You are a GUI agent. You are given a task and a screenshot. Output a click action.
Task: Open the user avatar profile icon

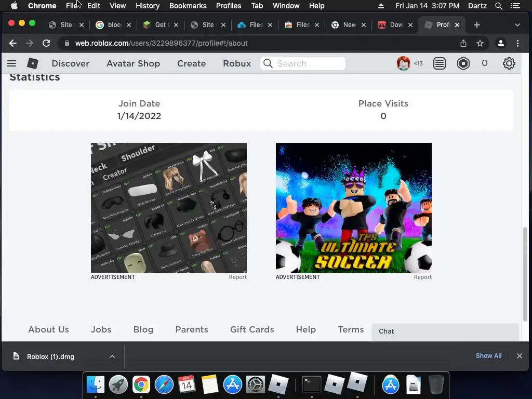(x=403, y=63)
